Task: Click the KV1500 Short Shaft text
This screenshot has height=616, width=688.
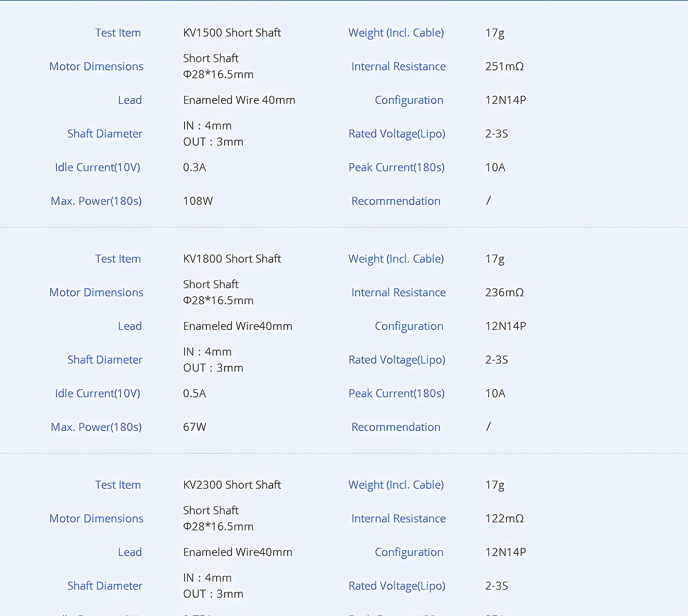Action: click(232, 33)
